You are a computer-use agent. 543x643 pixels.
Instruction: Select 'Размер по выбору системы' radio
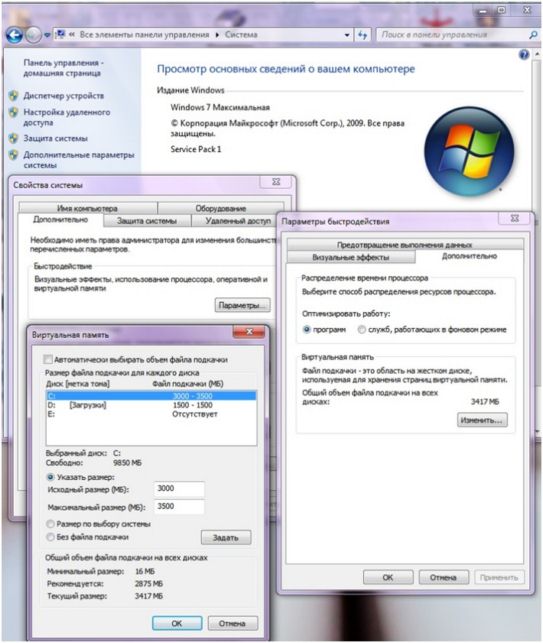click(x=50, y=524)
